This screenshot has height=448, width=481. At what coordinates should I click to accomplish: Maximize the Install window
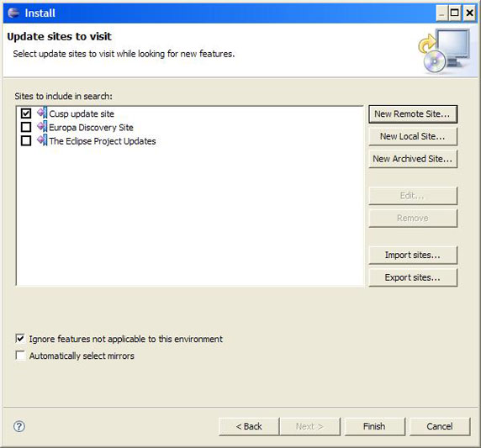(x=455, y=13)
